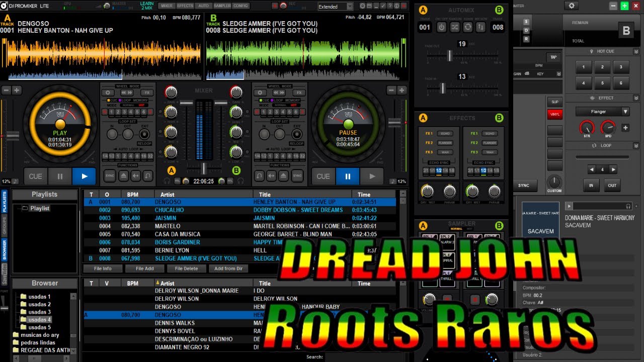This screenshot has width=644, height=362.
Task: Enable 32 beat auto loop on deck A
Action: pyautogui.click(x=150, y=156)
